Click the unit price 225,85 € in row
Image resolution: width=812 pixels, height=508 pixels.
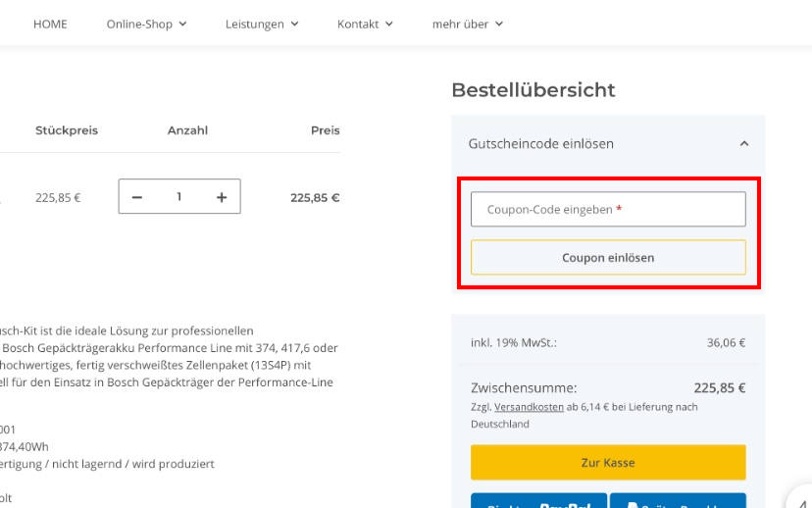coord(58,198)
